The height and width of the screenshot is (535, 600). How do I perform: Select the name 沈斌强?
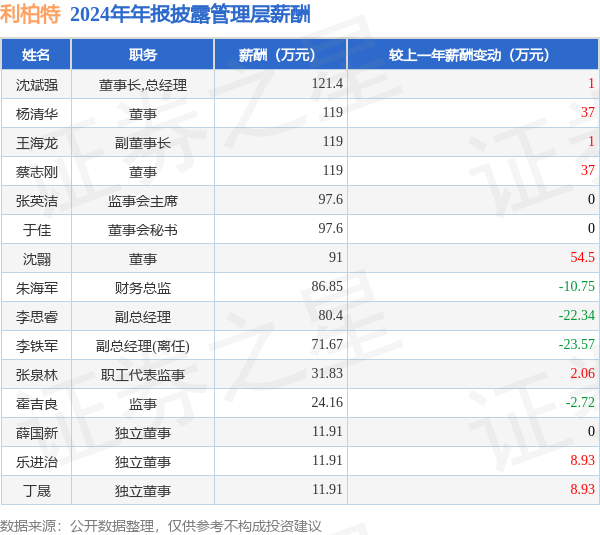click(37, 85)
